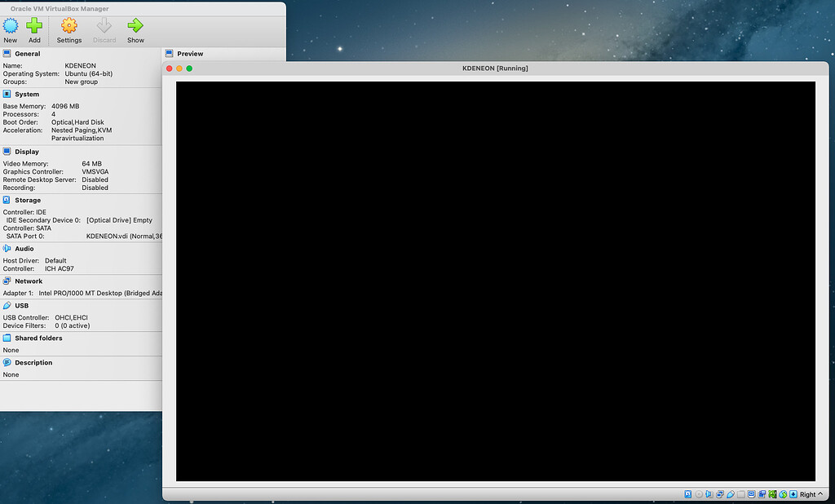This screenshot has width=835, height=504.
Task: Click the USB devices status icon
Action: [731, 494]
